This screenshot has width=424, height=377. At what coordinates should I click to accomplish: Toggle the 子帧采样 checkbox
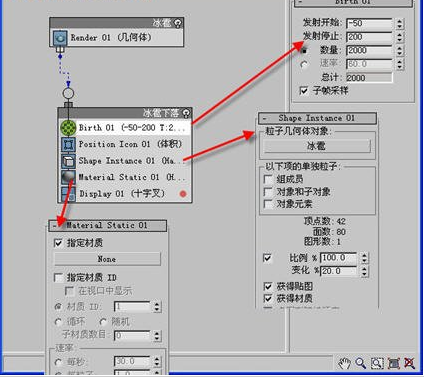pyautogui.click(x=304, y=90)
